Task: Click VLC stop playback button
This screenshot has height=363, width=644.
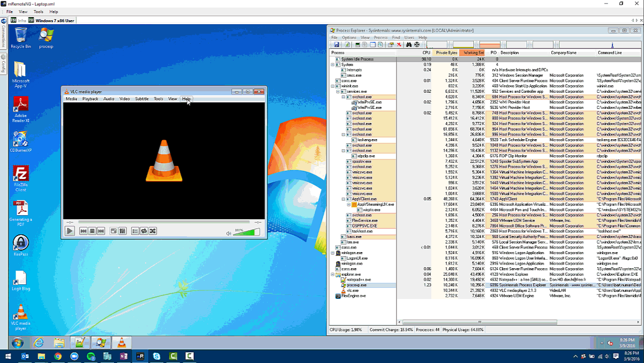Action: [x=92, y=231]
